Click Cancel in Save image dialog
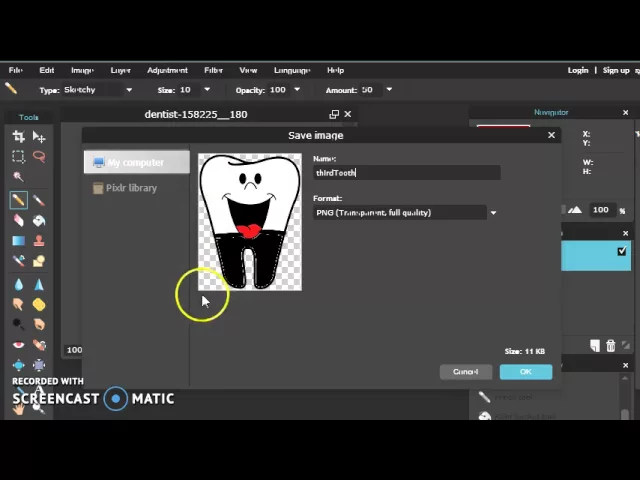Image resolution: width=640 pixels, height=480 pixels. (x=466, y=372)
